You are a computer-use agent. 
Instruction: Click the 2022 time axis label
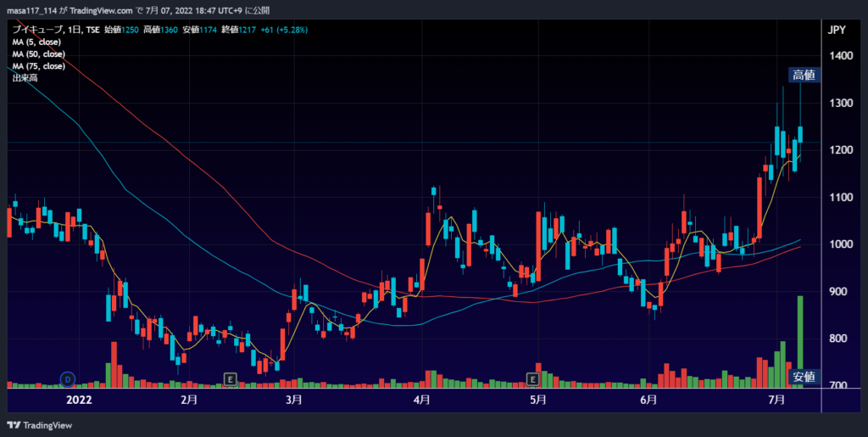coord(79,400)
